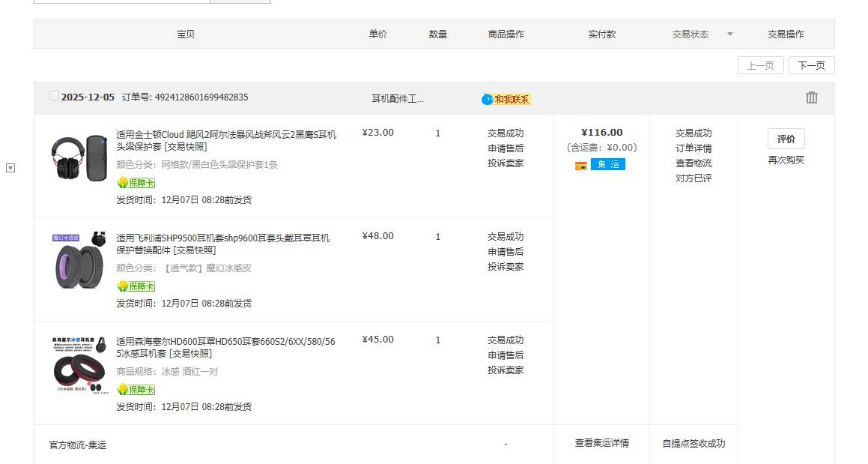Open 查看集运详情 consolidated shipping details

(x=601, y=443)
